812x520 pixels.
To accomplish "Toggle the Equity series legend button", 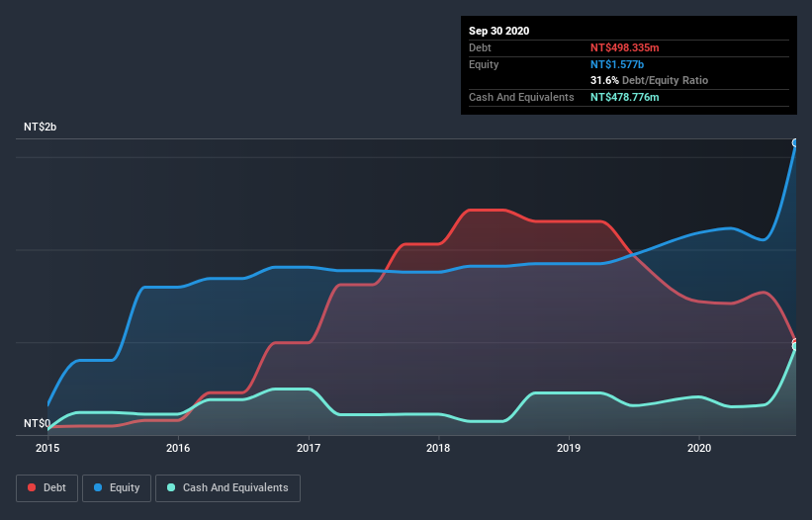I will click(x=117, y=488).
